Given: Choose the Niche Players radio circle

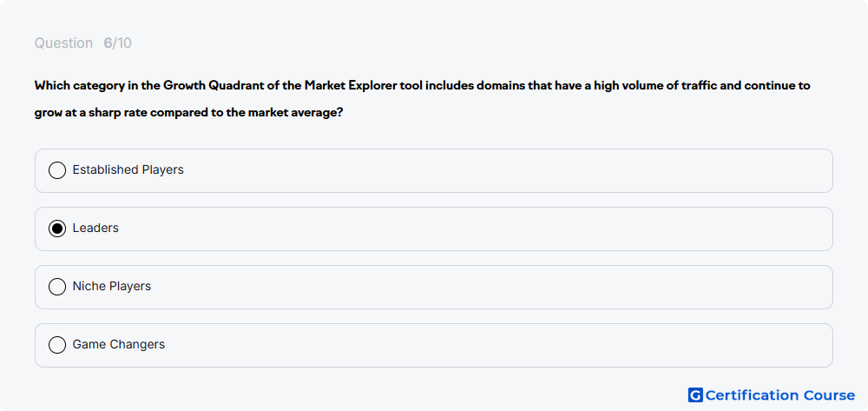Looking at the screenshot, I should click(57, 287).
